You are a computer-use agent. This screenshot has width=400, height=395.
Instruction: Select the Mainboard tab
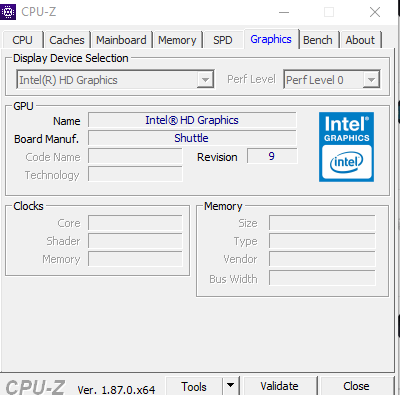pos(121,40)
